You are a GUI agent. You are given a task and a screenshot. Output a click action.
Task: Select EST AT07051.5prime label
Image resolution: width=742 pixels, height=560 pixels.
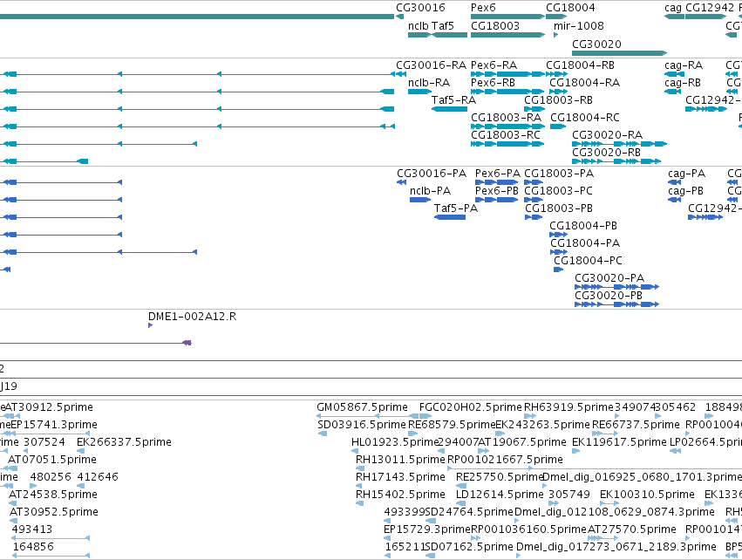pos(52,459)
